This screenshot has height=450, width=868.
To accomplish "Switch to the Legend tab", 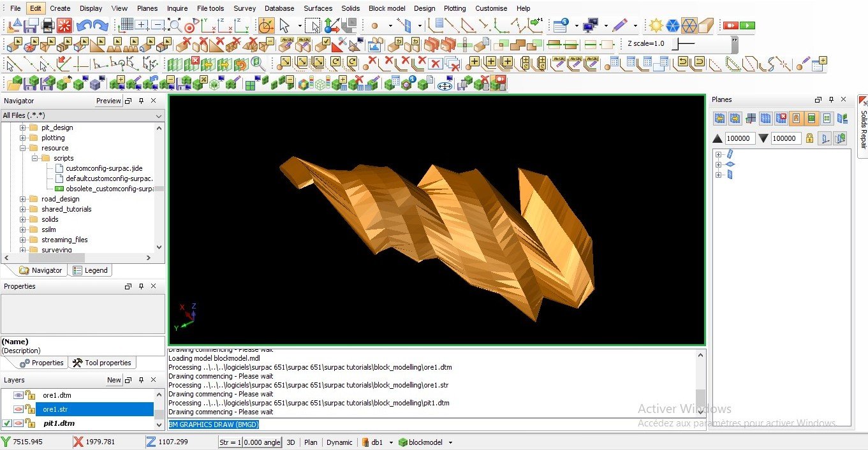I will coord(90,270).
